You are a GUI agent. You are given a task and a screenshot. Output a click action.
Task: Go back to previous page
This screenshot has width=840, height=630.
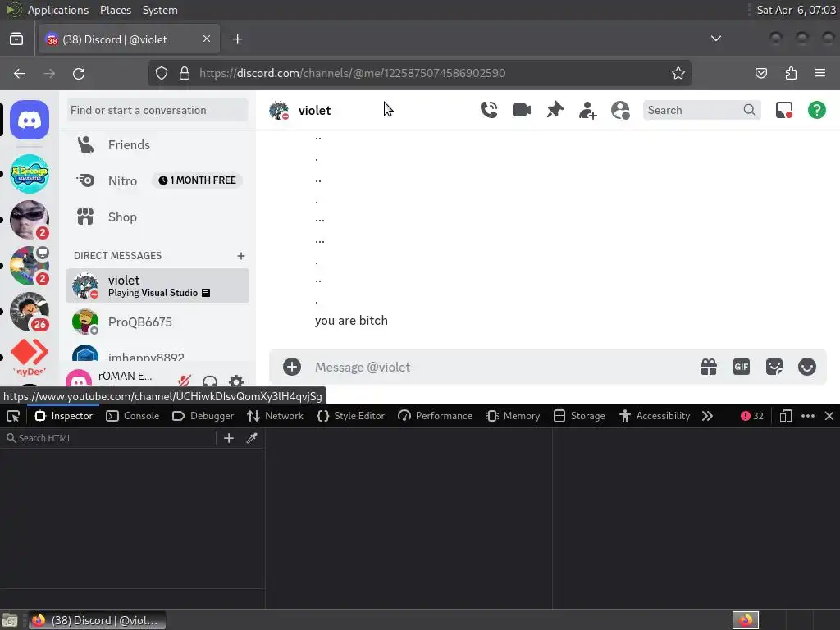(20, 73)
